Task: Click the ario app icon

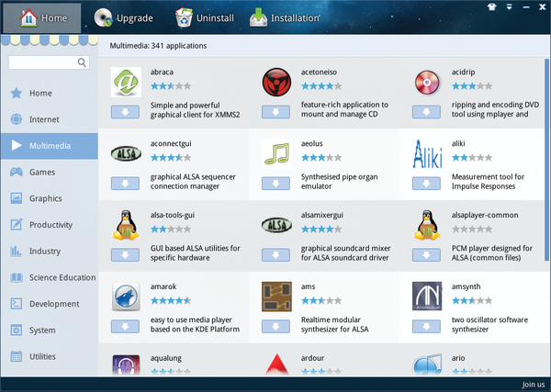Action: coord(427,365)
